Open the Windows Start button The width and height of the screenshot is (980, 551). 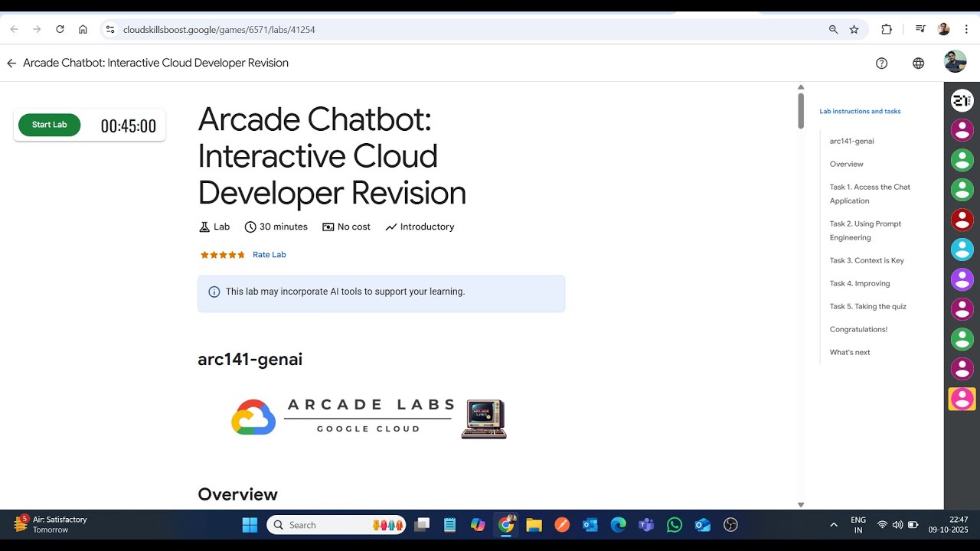point(250,525)
